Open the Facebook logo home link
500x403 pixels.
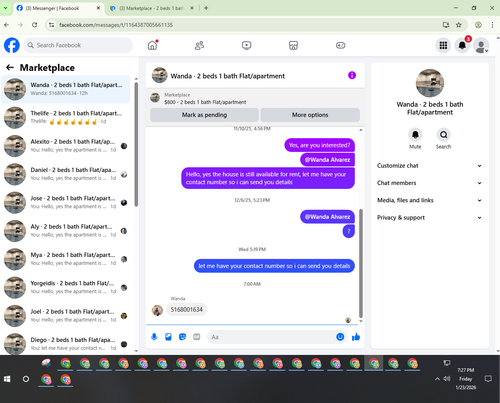(x=12, y=45)
